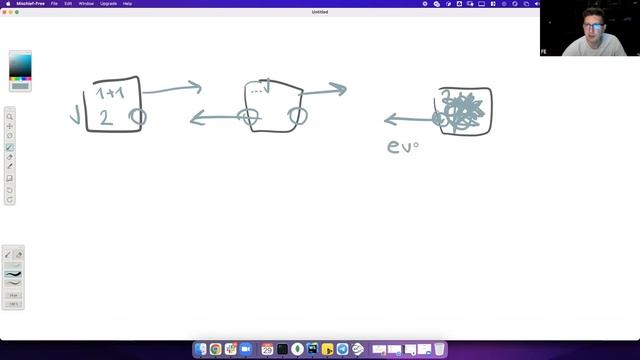The image size is (640, 360).
Task: Select the color picker eyedropper tool
Action: coord(10,167)
